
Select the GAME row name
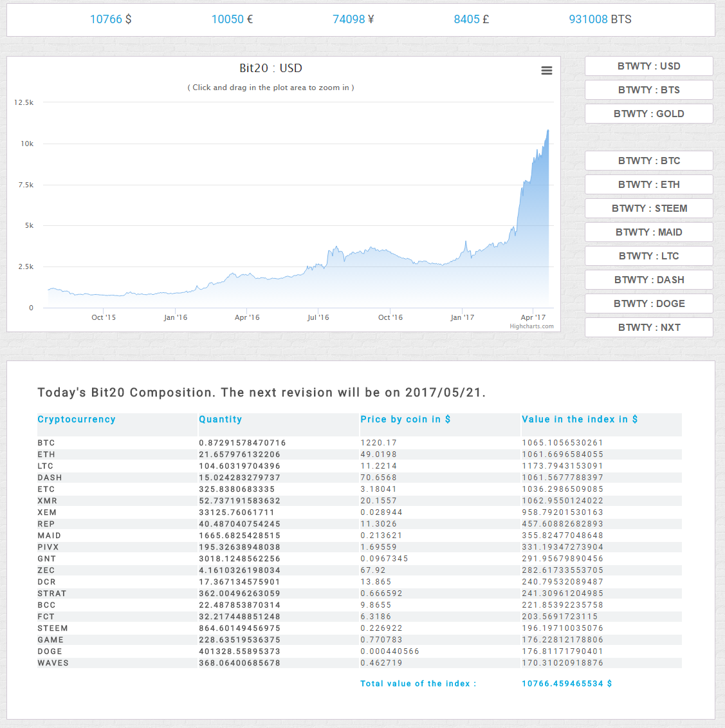50,640
